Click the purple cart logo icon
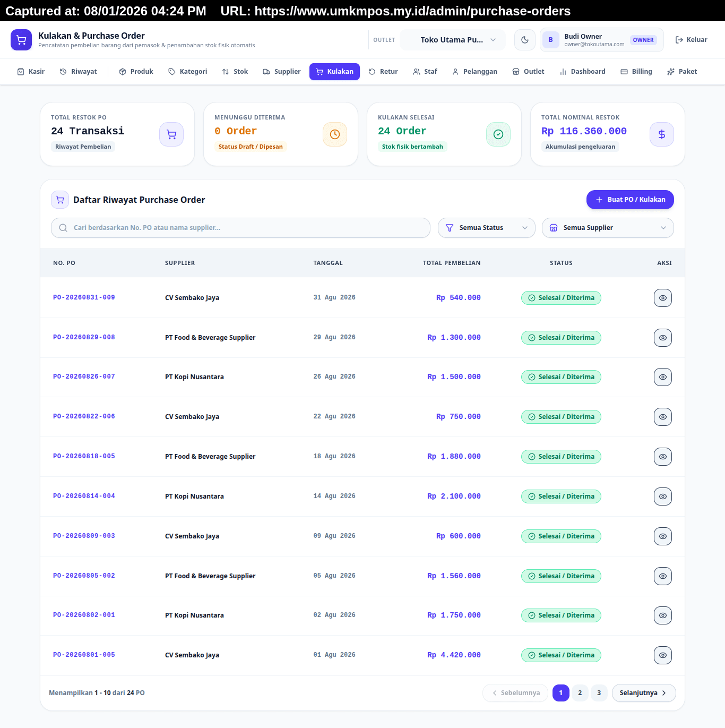The image size is (725, 728). (x=21, y=40)
